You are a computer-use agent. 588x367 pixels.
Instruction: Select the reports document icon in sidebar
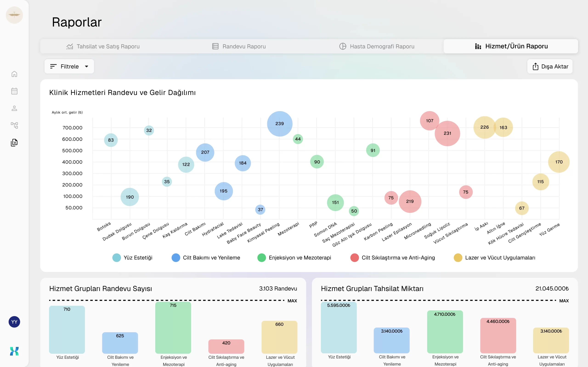click(14, 142)
